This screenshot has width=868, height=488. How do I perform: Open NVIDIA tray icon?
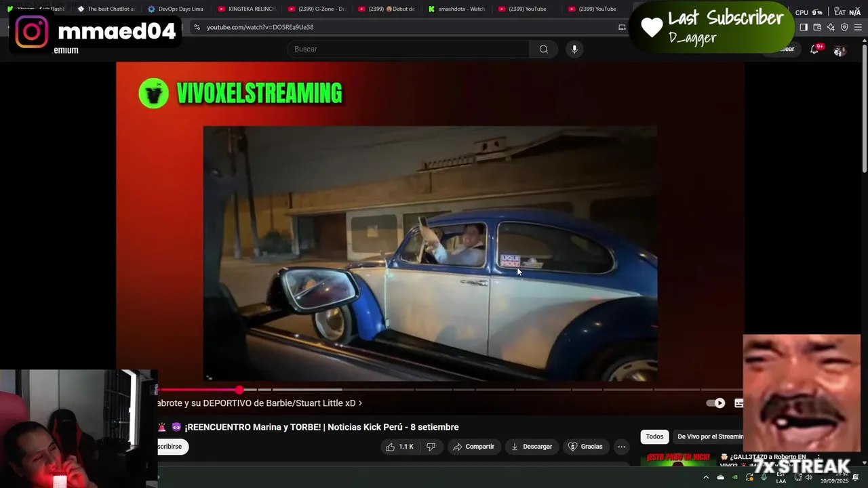click(735, 477)
